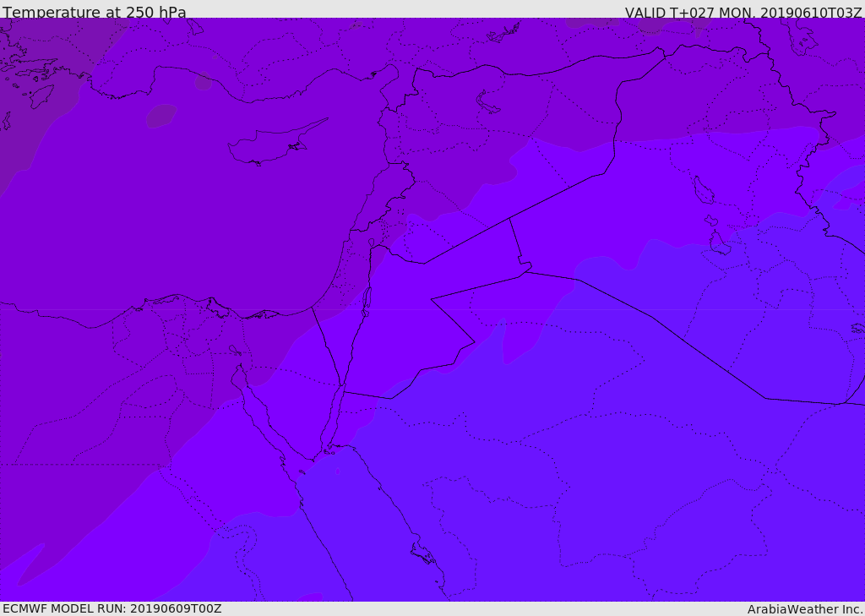865x616 pixels.
Task: Click the ECMWF MODEL RUN text
Action: [112, 608]
